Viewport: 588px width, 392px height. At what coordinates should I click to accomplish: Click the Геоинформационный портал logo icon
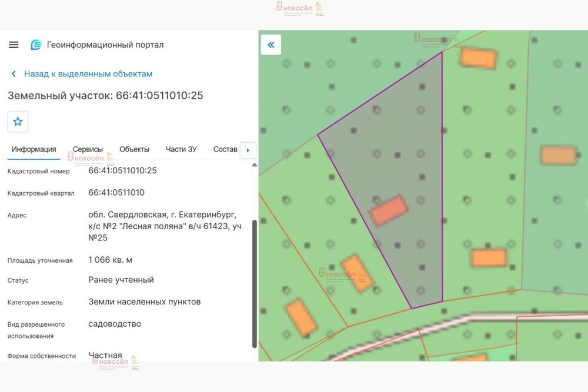click(x=36, y=45)
